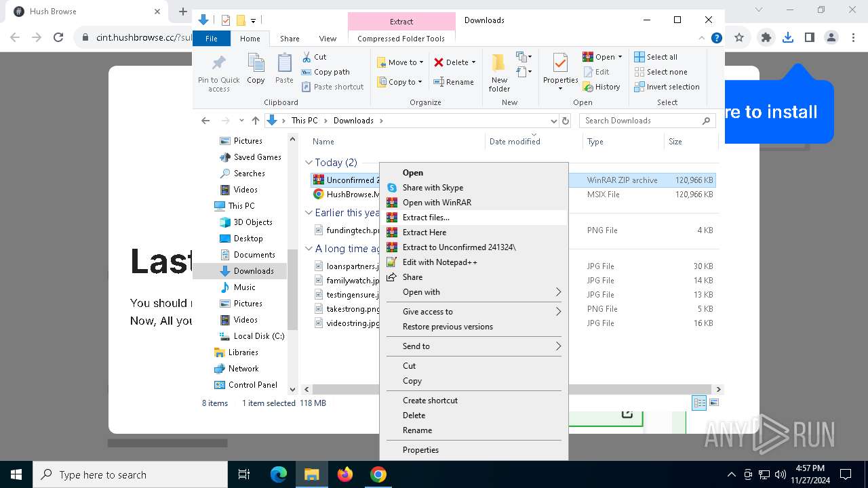Viewport: 868px width, 488px height.
Task: Select Saved Games in navigation pane
Action: (250, 157)
